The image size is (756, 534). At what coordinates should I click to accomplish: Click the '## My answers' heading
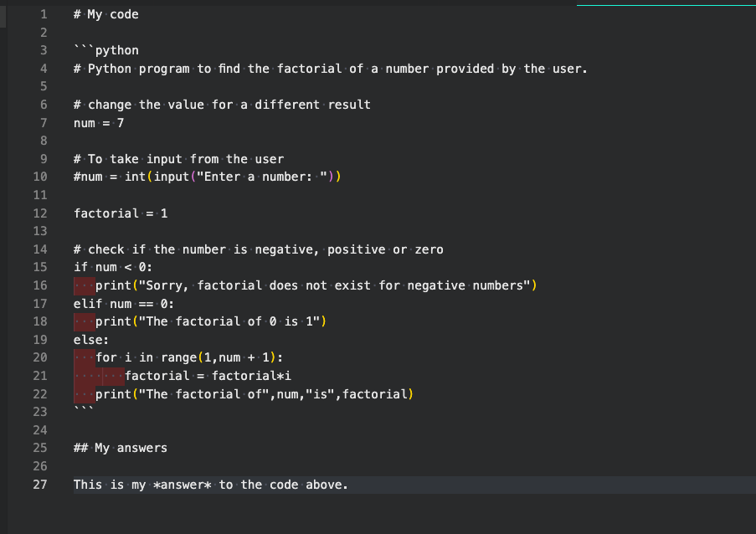(x=121, y=448)
